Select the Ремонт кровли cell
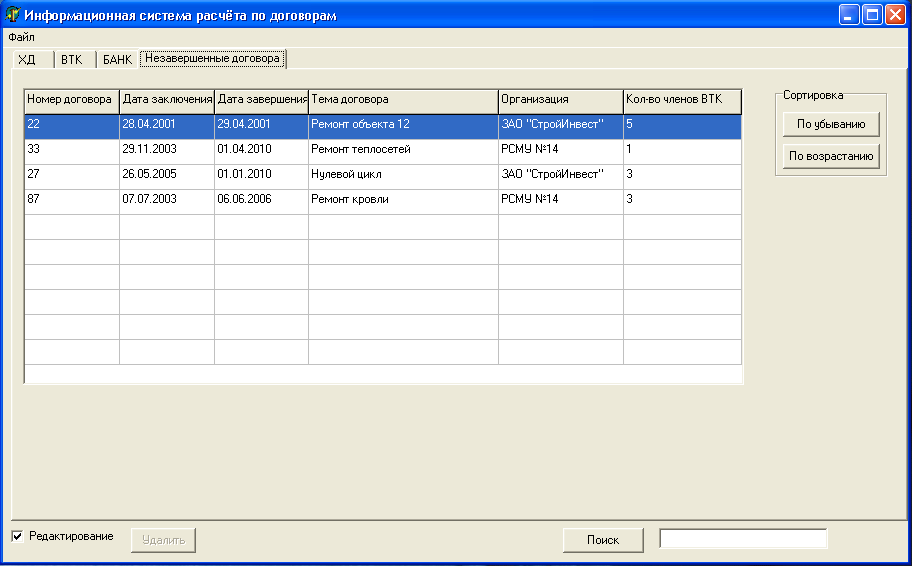This screenshot has width=912, height=566. point(403,201)
